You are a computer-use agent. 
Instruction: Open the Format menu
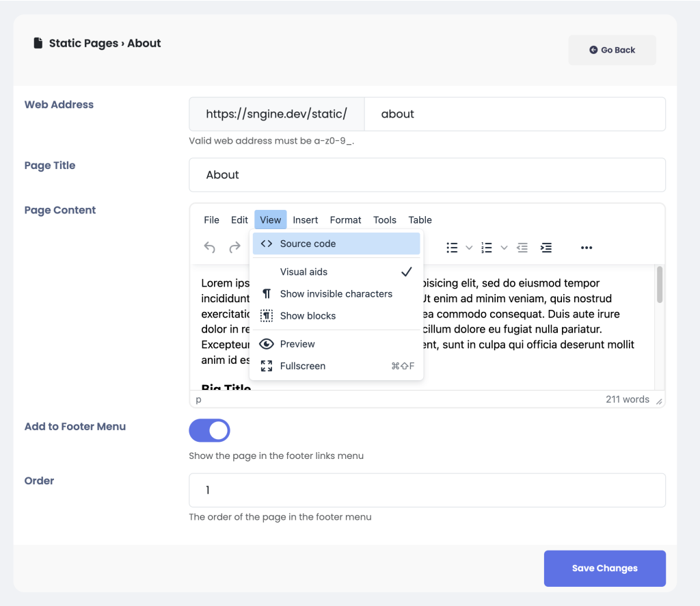pyautogui.click(x=345, y=220)
